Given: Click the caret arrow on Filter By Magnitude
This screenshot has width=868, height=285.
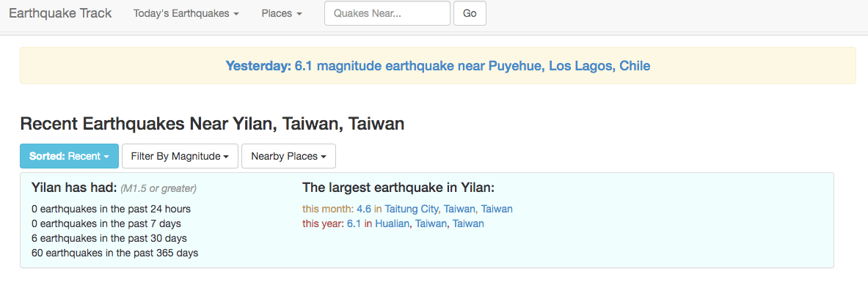Looking at the screenshot, I should tap(227, 157).
